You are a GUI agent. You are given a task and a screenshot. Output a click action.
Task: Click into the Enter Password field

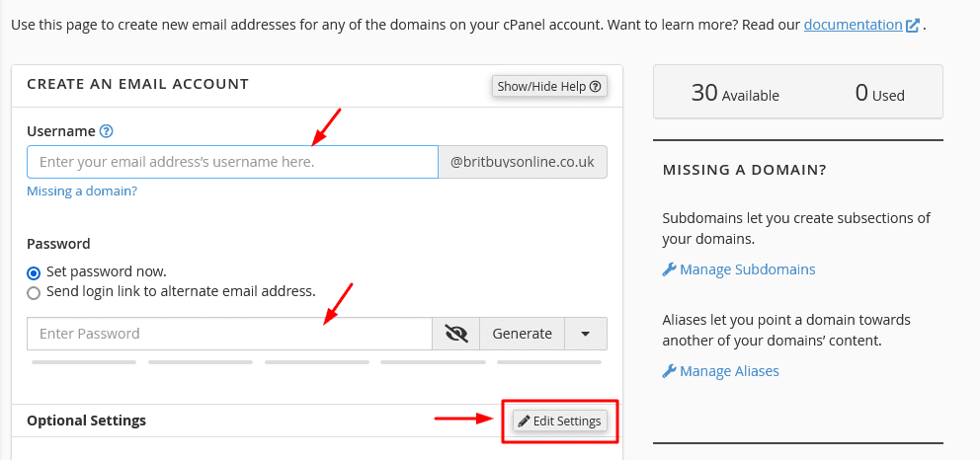(x=228, y=334)
